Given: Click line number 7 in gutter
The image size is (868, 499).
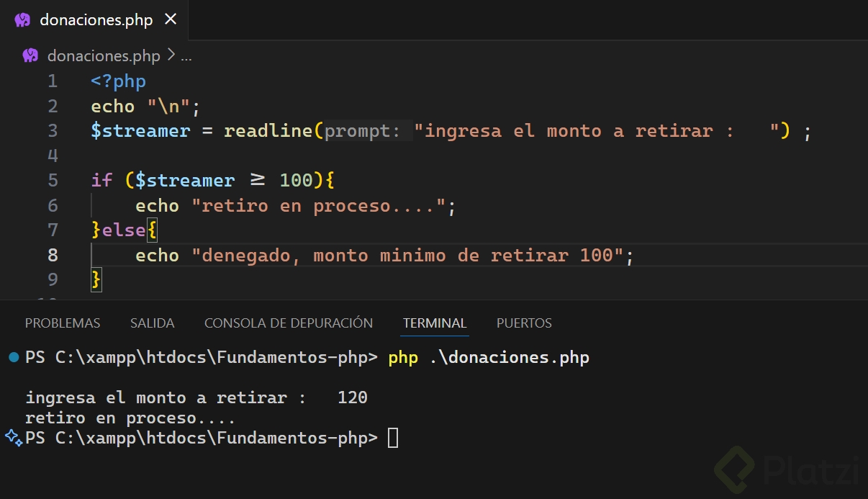Looking at the screenshot, I should (53, 230).
